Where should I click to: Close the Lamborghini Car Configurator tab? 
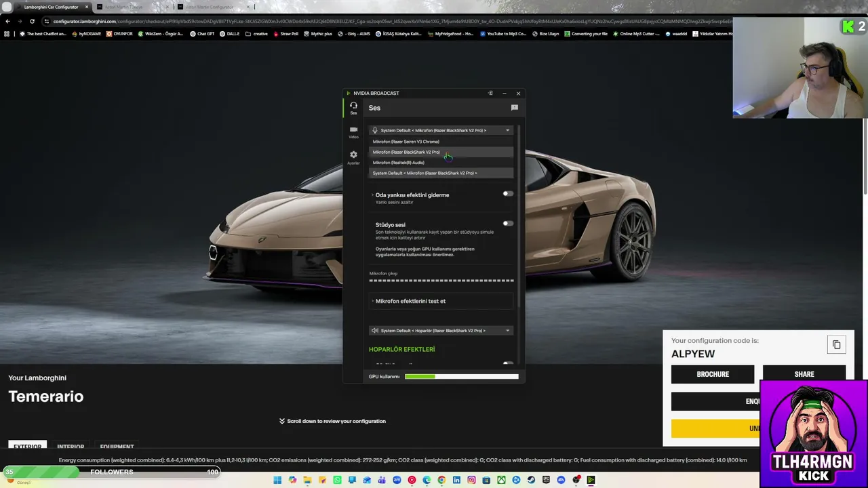[87, 7]
